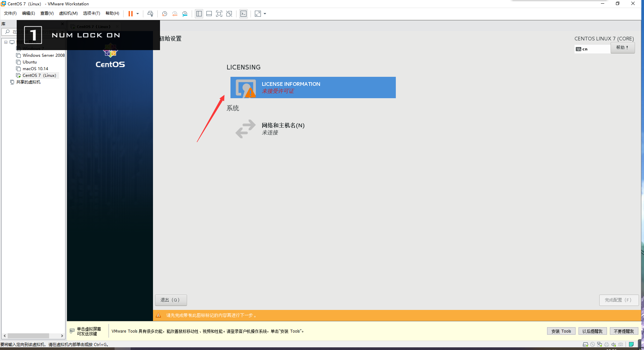Click the printer status icon
The width and height of the screenshot is (644, 350).
click(x=607, y=344)
